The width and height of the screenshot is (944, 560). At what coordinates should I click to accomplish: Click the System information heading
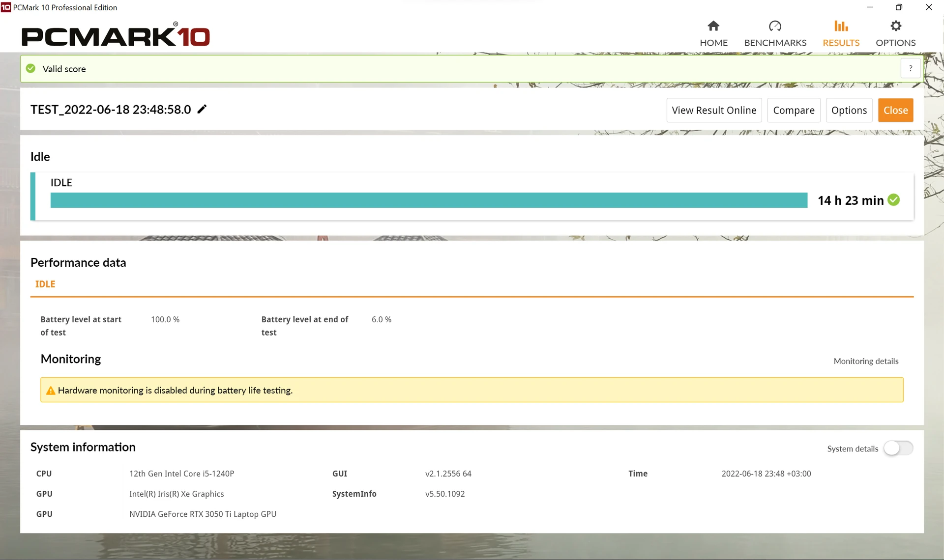[83, 447]
